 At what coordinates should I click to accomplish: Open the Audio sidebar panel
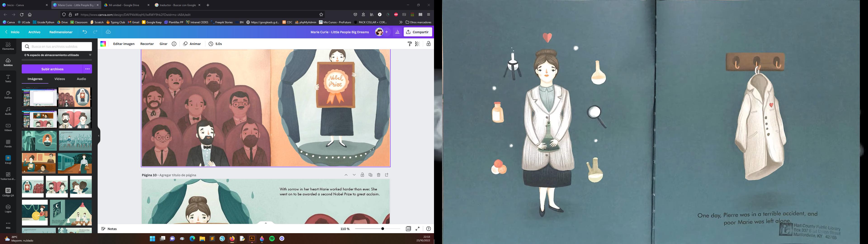[x=8, y=111]
